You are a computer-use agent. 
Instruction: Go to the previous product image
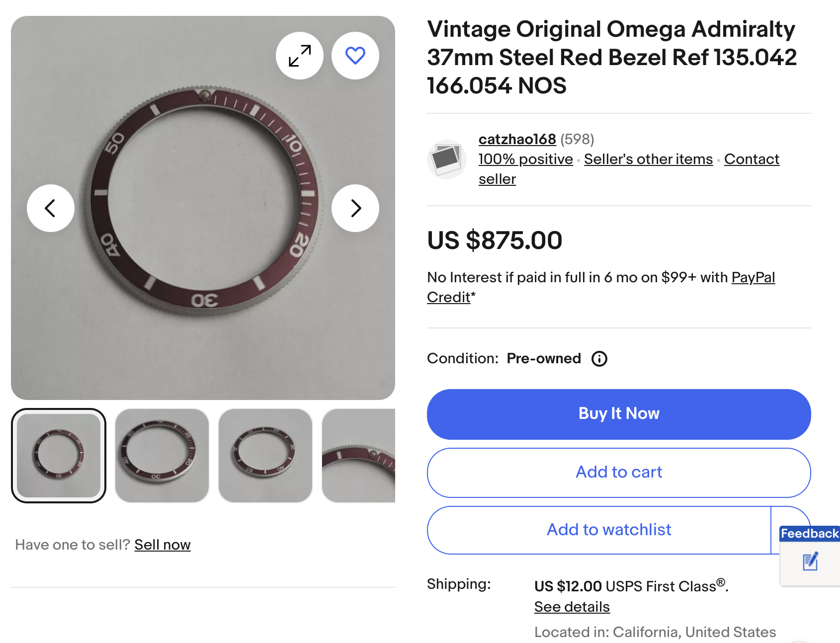[x=51, y=208]
